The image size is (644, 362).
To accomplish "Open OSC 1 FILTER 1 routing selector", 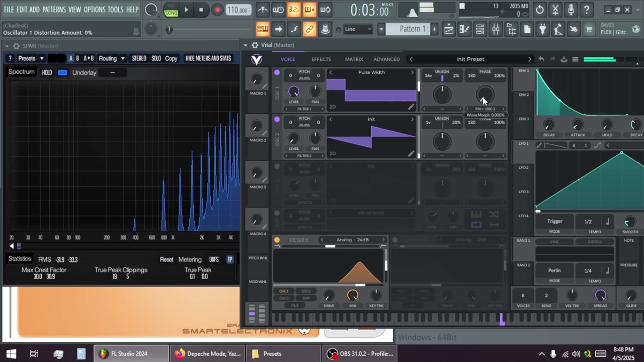I will [x=304, y=109].
